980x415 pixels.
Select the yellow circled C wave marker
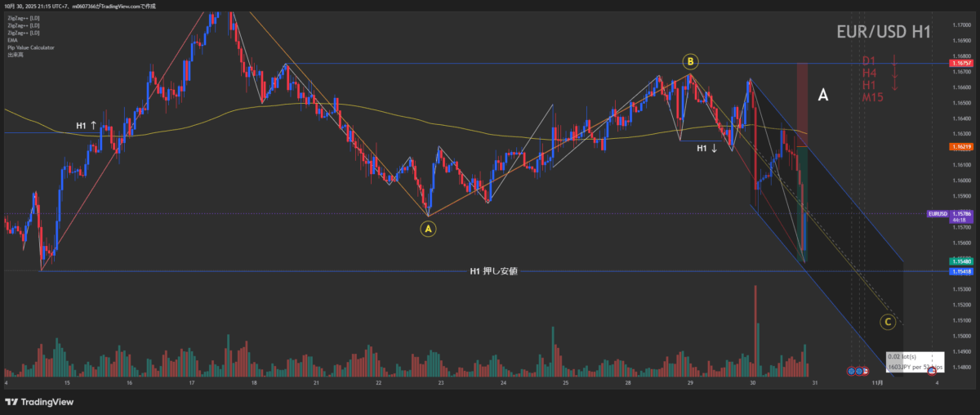888,322
